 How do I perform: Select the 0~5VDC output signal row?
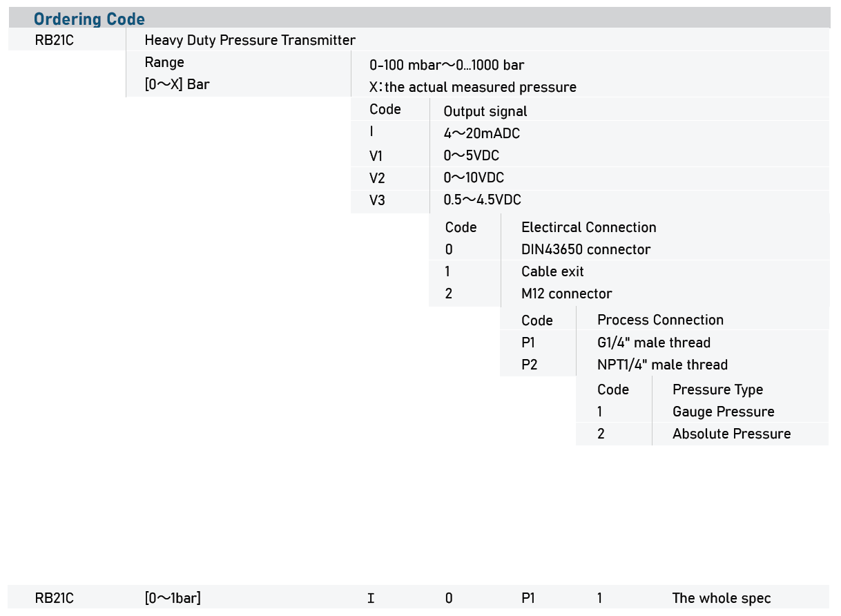tap(471, 156)
